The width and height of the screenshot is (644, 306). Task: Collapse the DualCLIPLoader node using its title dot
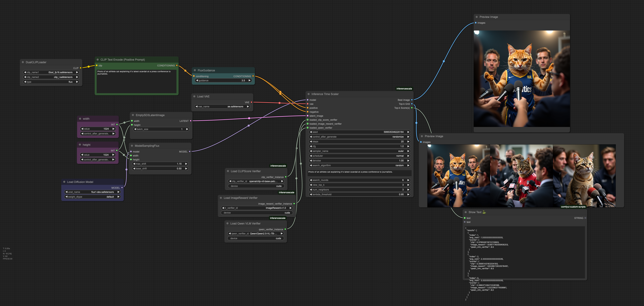pyautogui.click(x=23, y=62)
